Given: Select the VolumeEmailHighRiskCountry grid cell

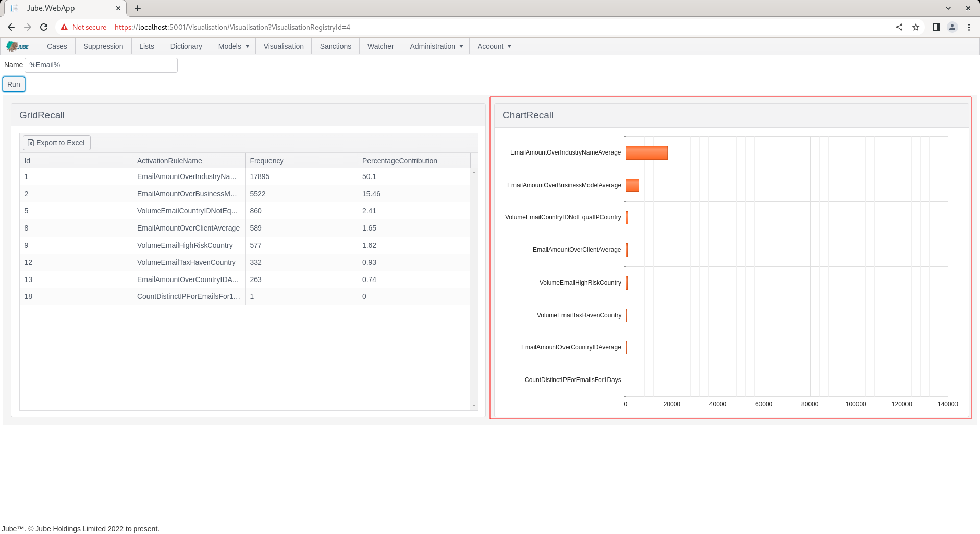Looking at the screenshot, I should [189, 245].
